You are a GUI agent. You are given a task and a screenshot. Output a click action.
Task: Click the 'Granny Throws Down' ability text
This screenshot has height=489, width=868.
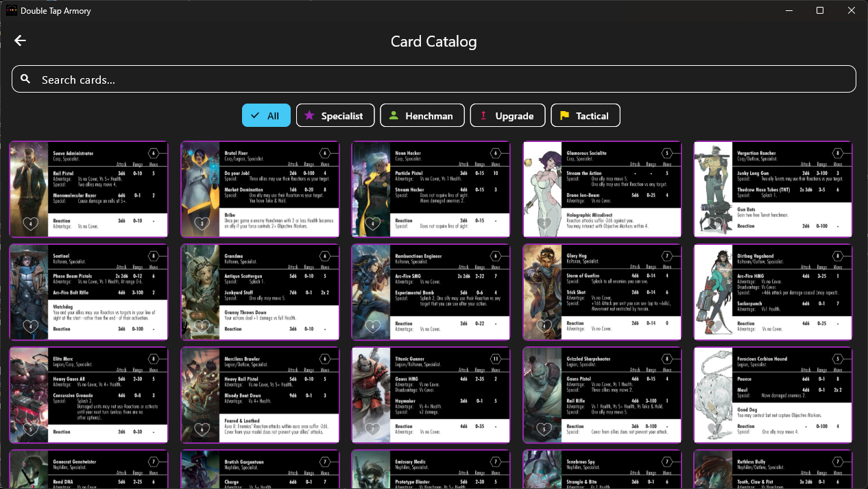click(x=244, y=312)
